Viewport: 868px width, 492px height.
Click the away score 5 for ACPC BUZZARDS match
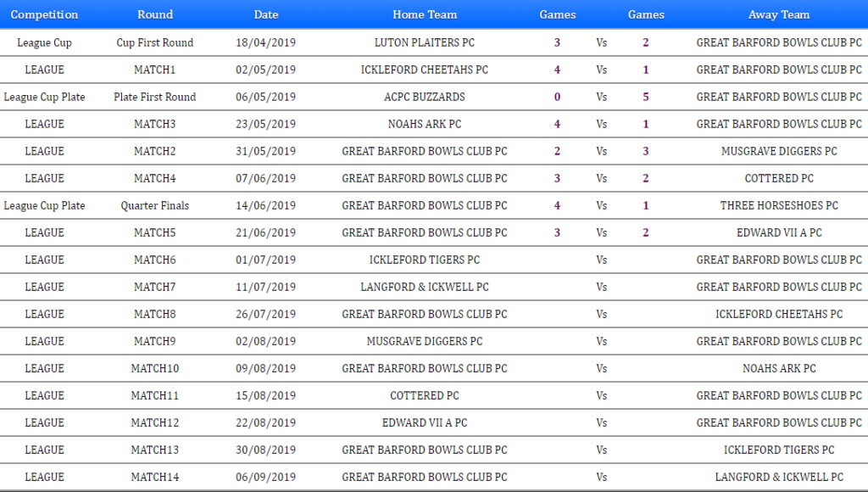point(645,97)
